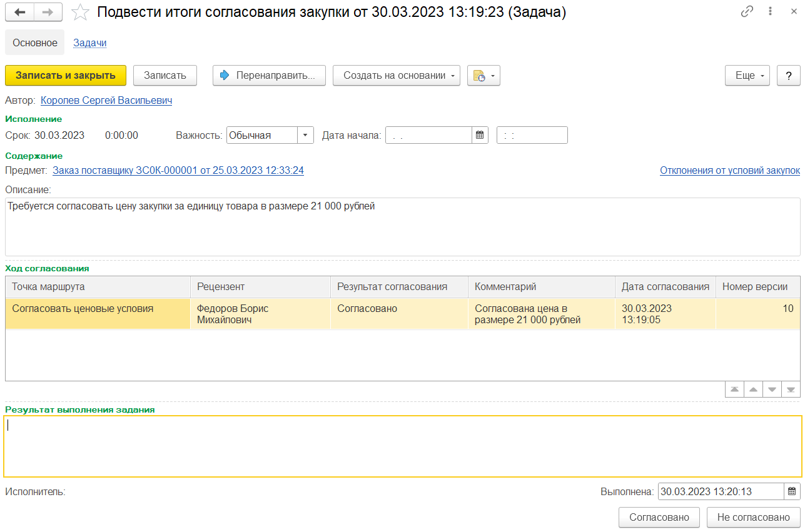The height and width of the screenshot is (532, 805).
Task: Click the Дата начала date field
Action: [x=428, y=135]
